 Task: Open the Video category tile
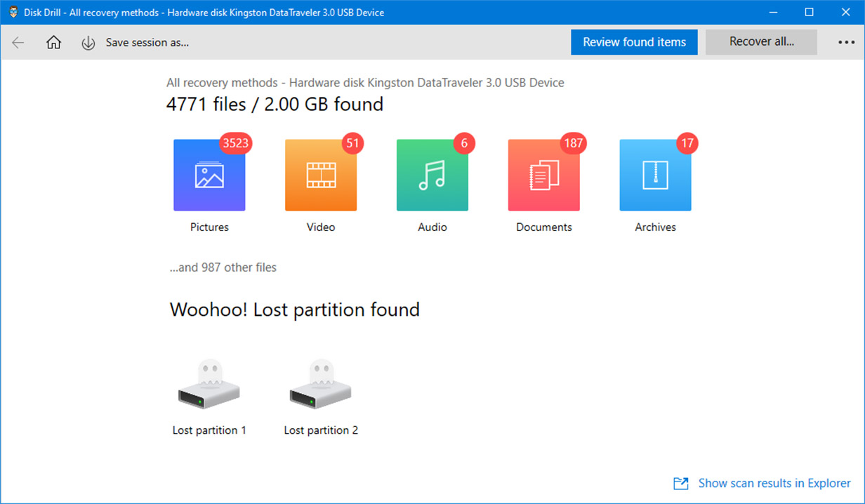[321, 175]
